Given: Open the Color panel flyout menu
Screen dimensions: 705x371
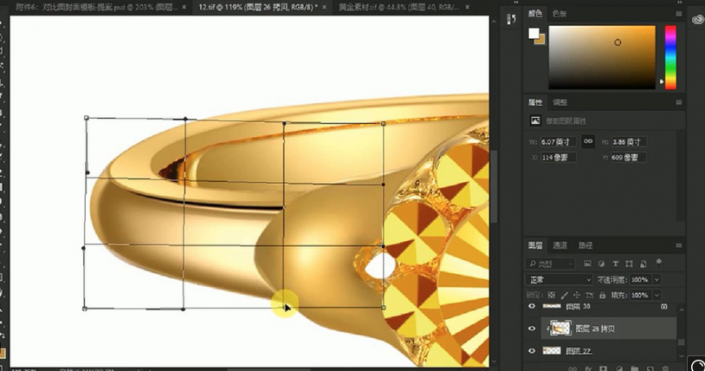Looking at the screenshot, I should coord(679,14).
